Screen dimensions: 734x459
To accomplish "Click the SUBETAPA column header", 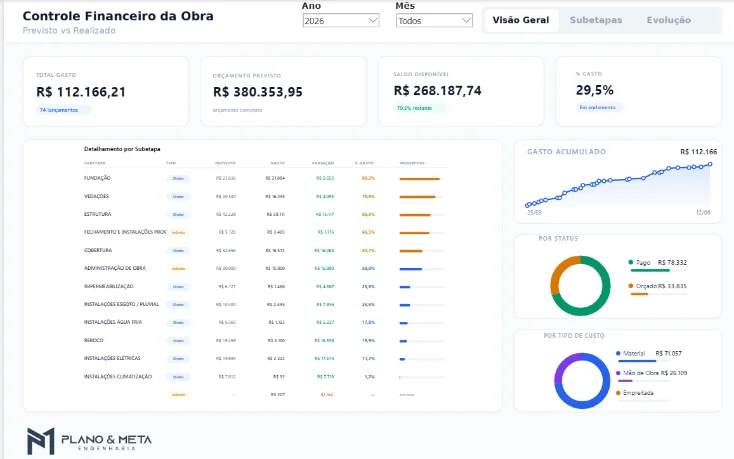I will point(95,163).
